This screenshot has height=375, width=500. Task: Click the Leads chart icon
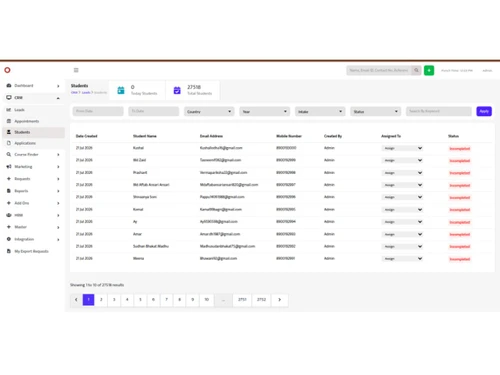(9, 110)
